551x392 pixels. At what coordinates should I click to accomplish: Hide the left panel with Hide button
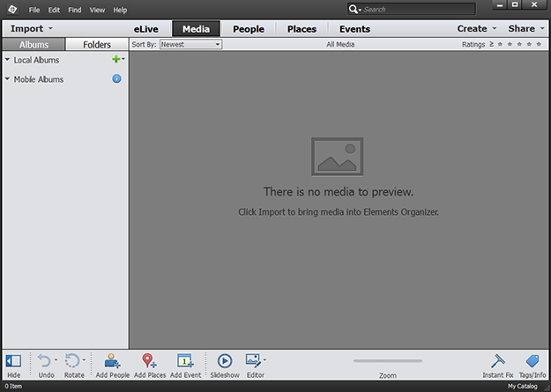point(13,366)
